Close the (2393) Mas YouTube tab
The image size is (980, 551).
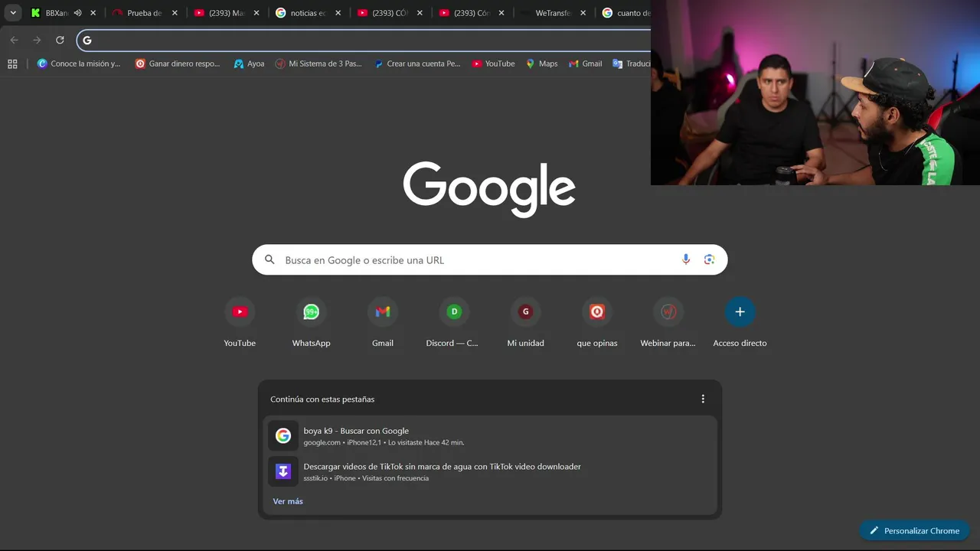click(256, 13)
